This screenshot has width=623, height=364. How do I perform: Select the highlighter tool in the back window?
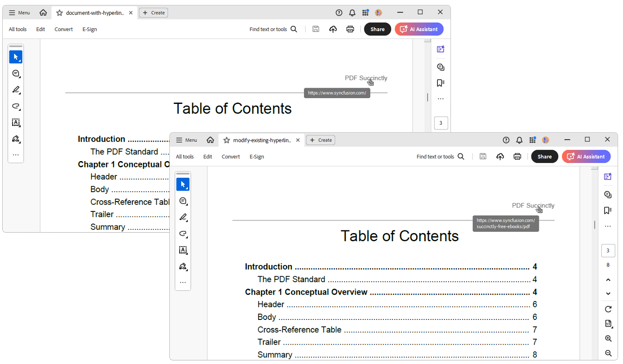click(16, 90)
